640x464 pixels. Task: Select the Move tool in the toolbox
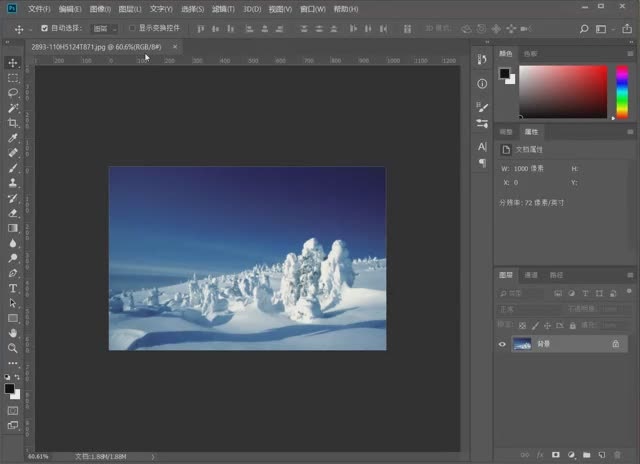(13, 62)
